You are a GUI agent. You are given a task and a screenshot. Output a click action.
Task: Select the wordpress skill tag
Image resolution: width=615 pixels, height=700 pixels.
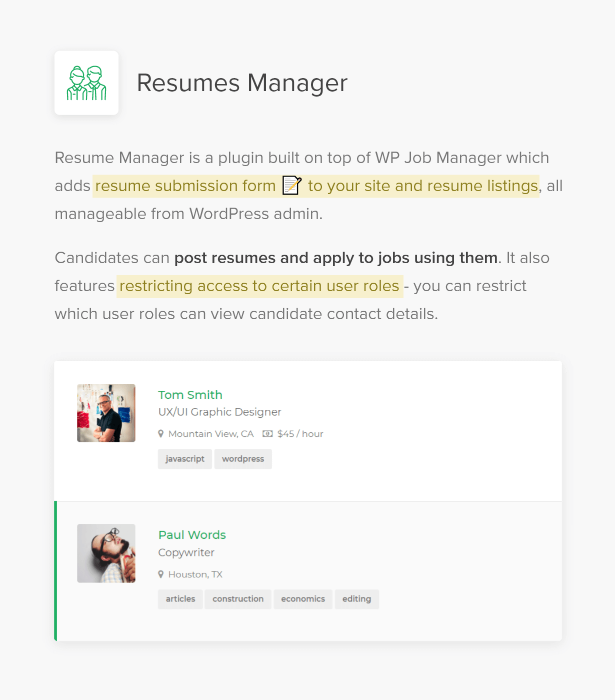pos(243,459)
